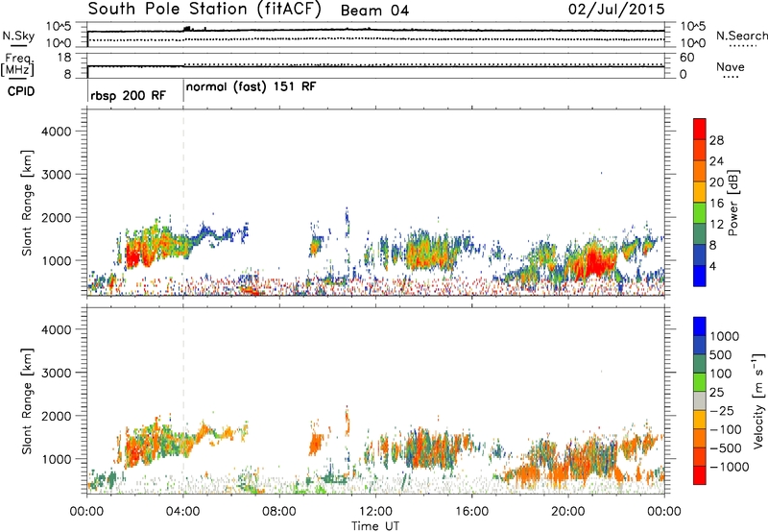Click the orange velocity patch near 09:30

click(317, 444)
